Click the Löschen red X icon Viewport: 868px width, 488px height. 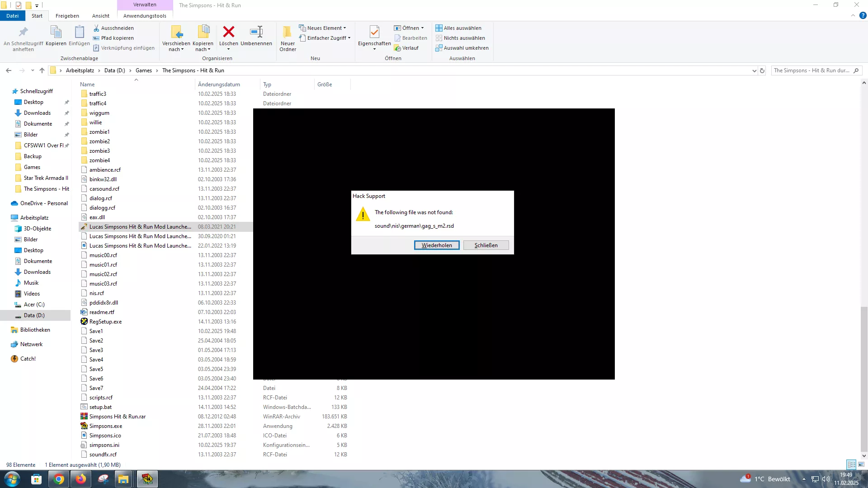pyautogui.click(x=229, y=32)
